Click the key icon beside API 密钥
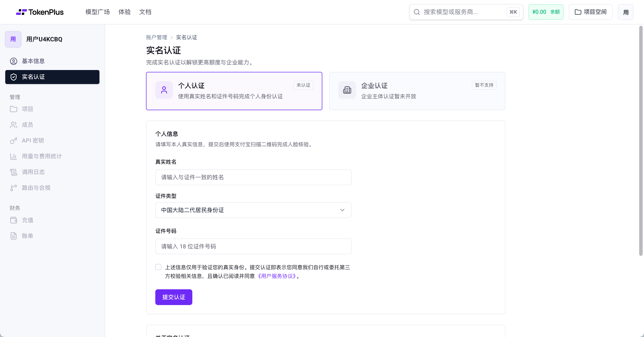644x337 pixels. [14, 141]
